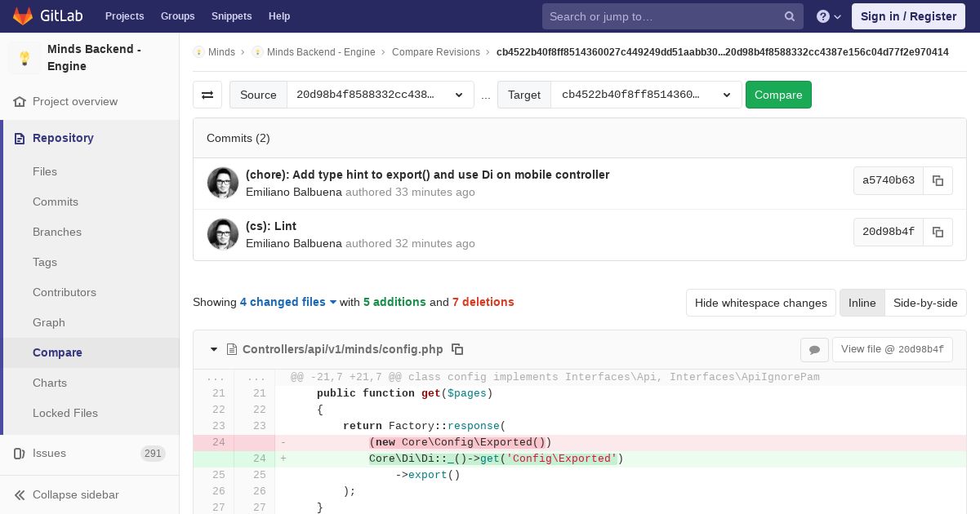Go to Project overview in the sidebar
Screen dimensions: 980x514
click(75, 102)
